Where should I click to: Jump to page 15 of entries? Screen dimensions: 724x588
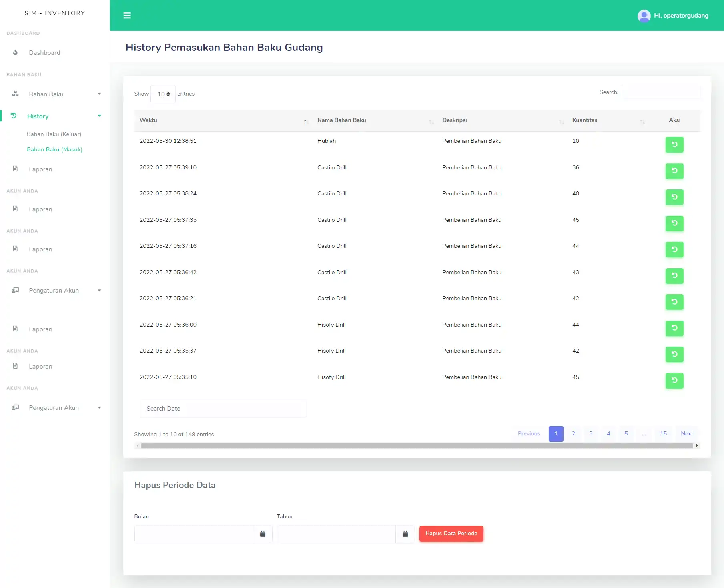[664, 434]
